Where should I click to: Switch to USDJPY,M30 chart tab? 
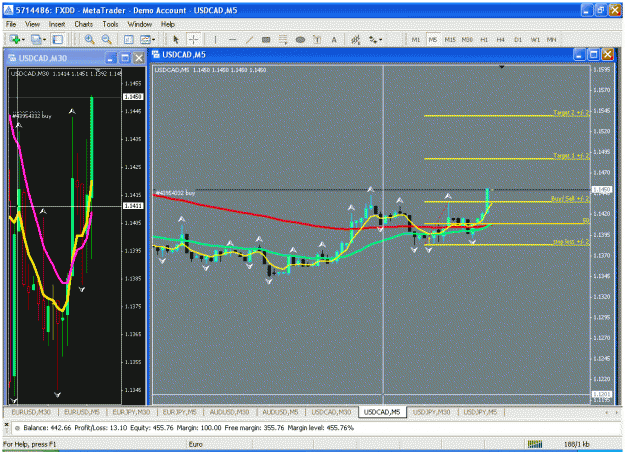click(432, 412)
